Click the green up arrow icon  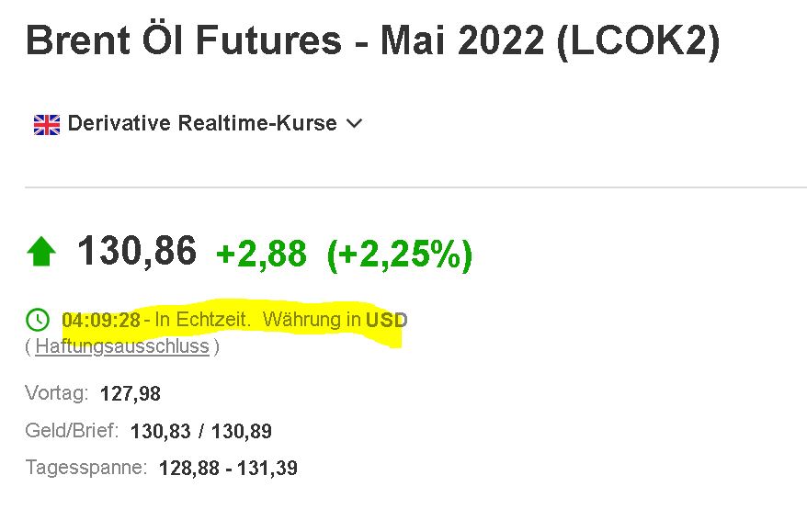point(41,251)
